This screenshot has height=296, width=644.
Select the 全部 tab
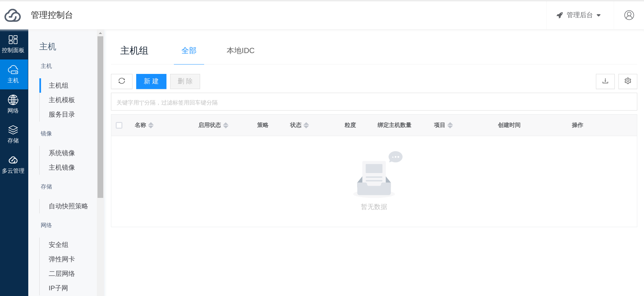(x=189, y=51)
